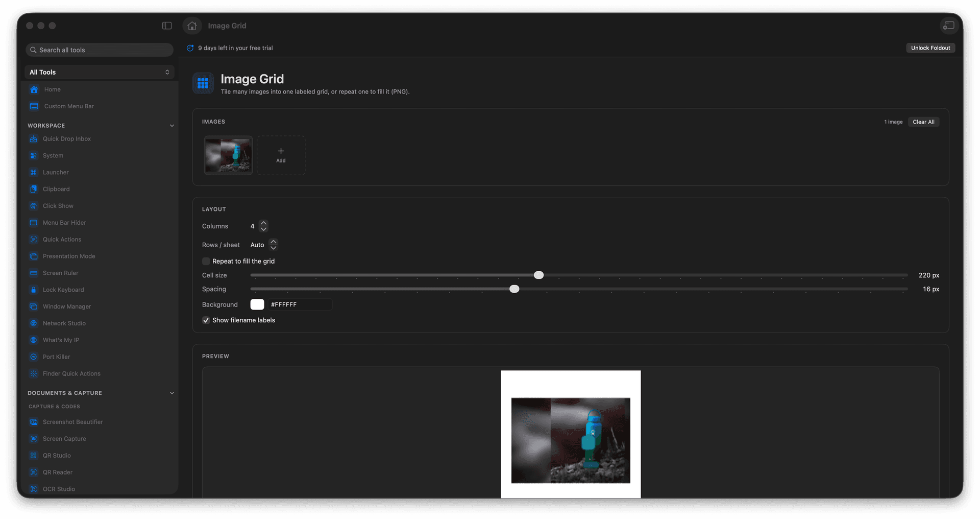The width and height of the screenshot is (980, 519).
Task: Collapse the Workspace section
Action: coord(172,126)
